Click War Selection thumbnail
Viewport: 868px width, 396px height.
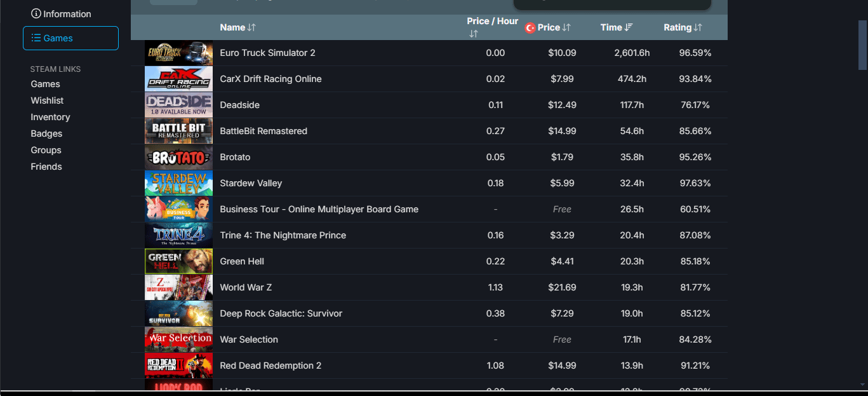tap(178, 339)
